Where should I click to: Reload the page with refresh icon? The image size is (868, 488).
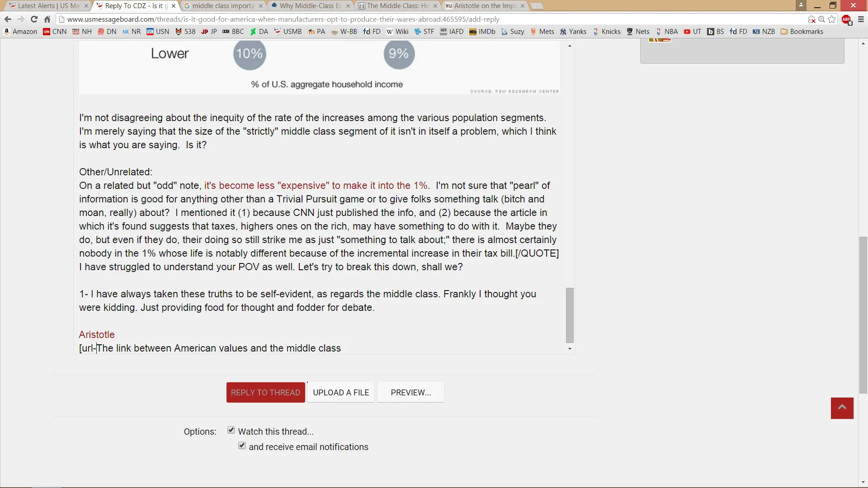coord(34,19)
